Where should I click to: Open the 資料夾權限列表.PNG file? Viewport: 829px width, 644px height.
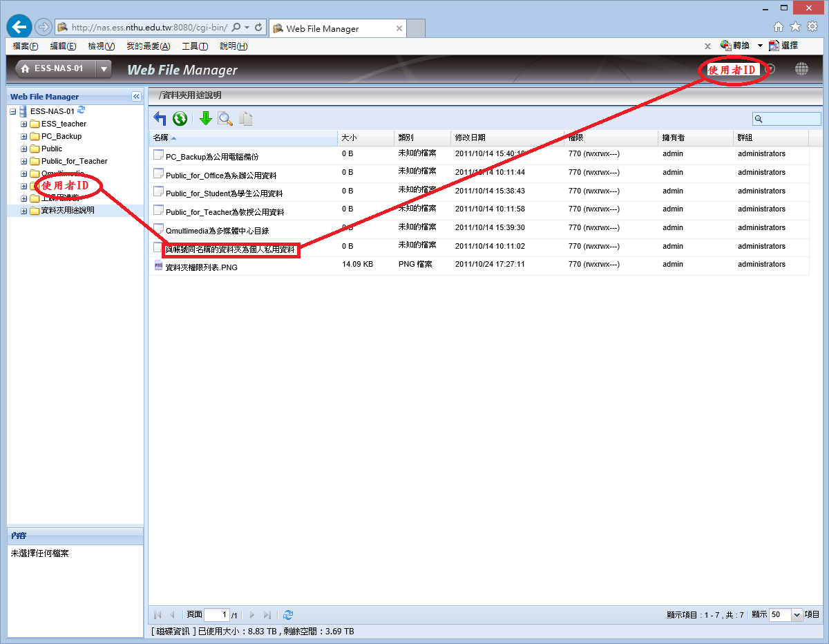pyautogui.click(x=201, y=267)
